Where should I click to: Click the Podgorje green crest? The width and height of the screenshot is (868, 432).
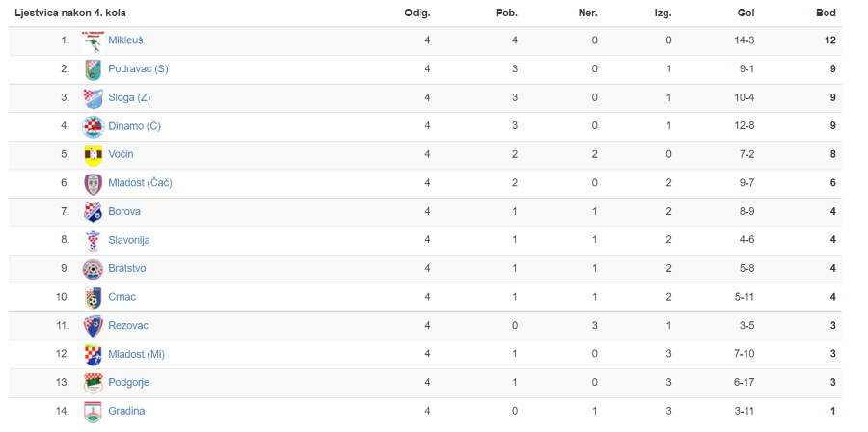point(93,383)
